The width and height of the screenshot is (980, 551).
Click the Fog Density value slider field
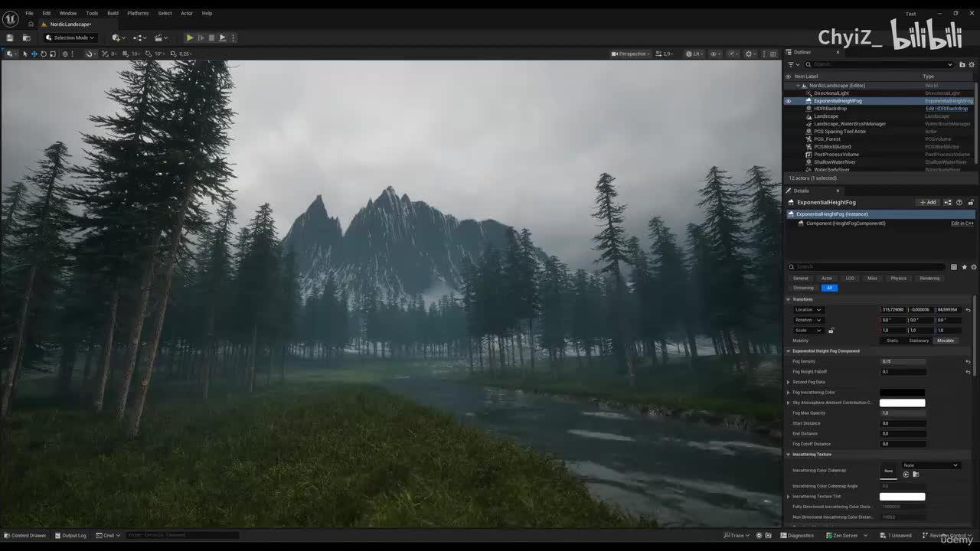pyautogui.click(x=903, y=361)
